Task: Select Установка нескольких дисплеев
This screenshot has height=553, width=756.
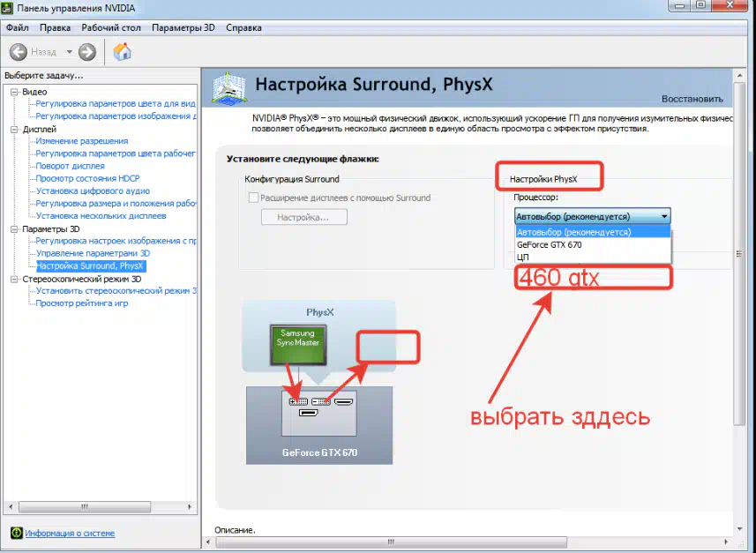Action: pyautogui.click(x=101, y=216)
